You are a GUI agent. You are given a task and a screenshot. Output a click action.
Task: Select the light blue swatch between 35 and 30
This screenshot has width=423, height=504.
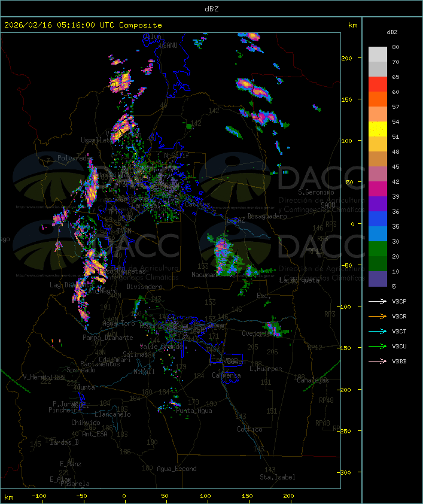[x=378, y=234]
